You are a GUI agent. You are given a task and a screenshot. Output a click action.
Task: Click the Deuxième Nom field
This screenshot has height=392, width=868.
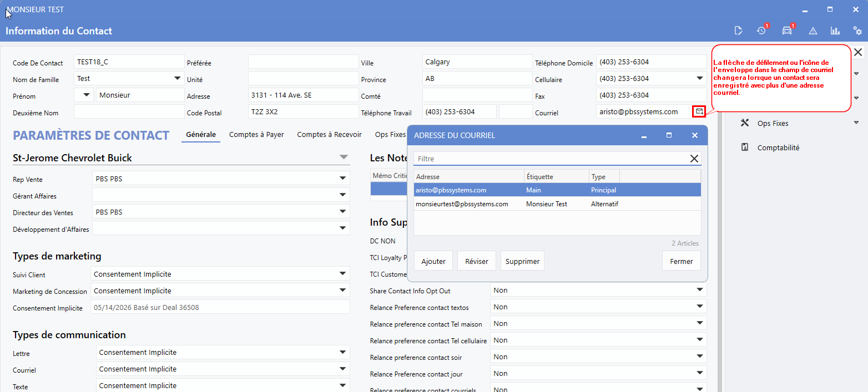coord(129,111)
